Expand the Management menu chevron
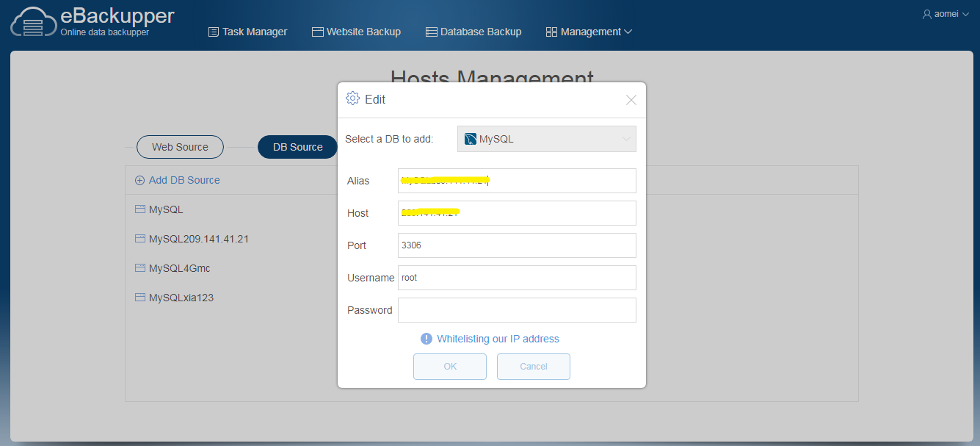The image size is (980, 446). coord(628,32)
